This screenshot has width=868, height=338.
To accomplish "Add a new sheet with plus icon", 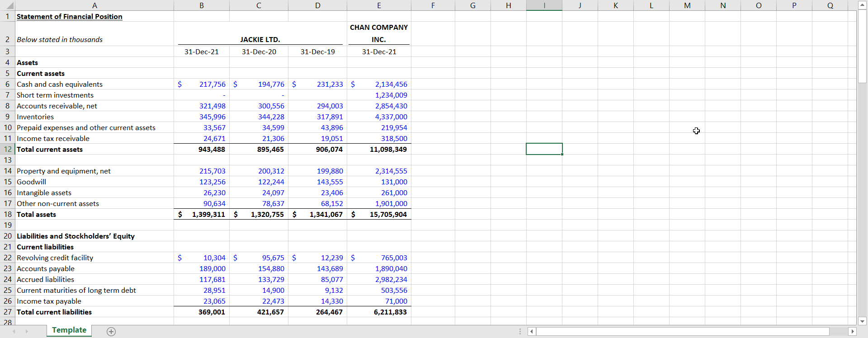I will tap(111, 332).
